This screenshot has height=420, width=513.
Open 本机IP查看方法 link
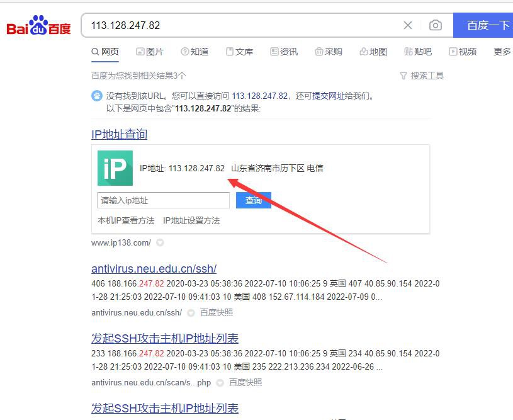point(126,220)
